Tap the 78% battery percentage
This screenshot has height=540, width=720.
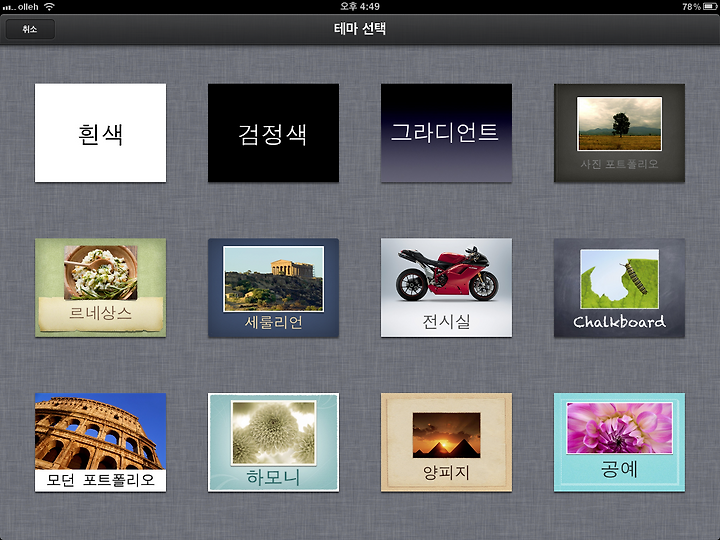pyautogui.click(x=691, y=6)
